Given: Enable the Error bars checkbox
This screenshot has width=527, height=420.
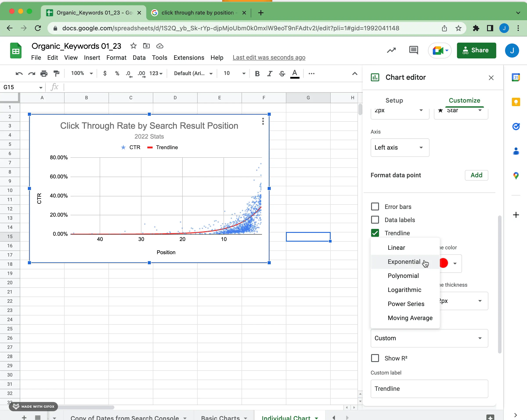Looking at the screenshot, I should [x=374, y=206].
